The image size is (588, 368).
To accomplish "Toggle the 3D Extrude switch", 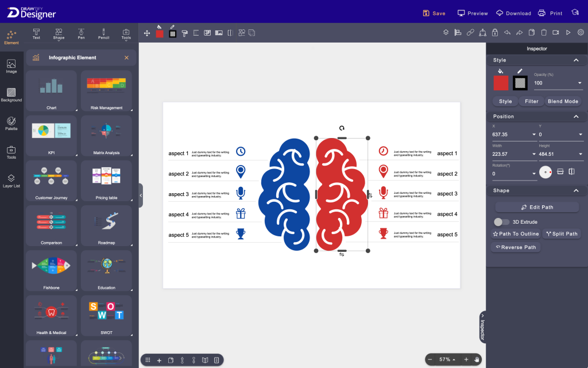I will (x=501, y=221).
